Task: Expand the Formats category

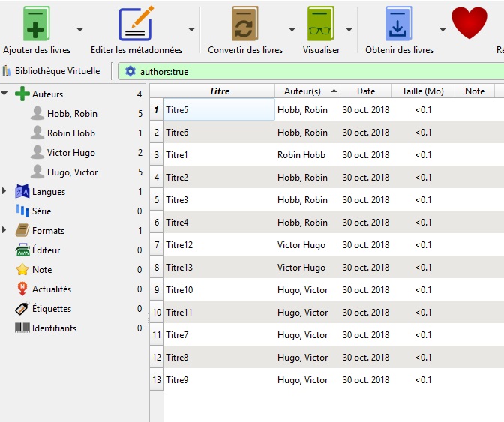Action: click(x=4, y=230)
